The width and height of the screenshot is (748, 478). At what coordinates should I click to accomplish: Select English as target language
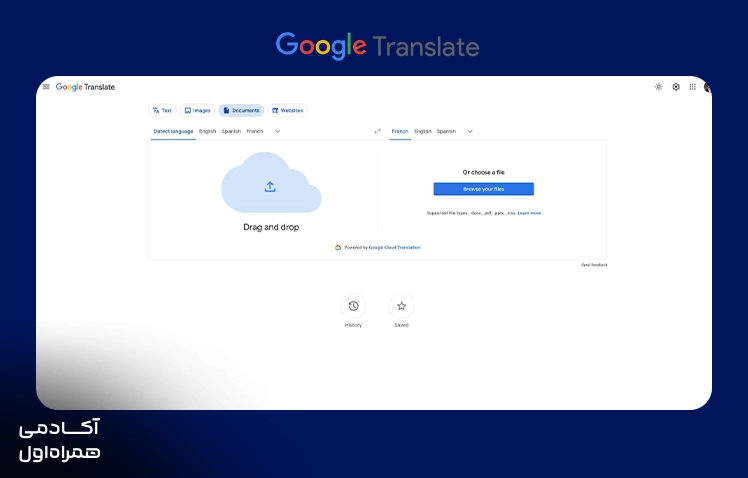click(x=423, y=131)
